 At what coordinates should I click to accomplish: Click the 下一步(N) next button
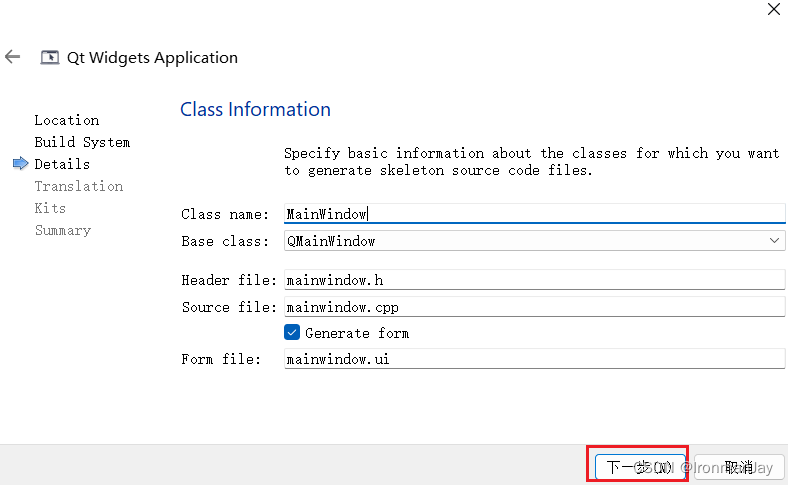pos(640,467)
